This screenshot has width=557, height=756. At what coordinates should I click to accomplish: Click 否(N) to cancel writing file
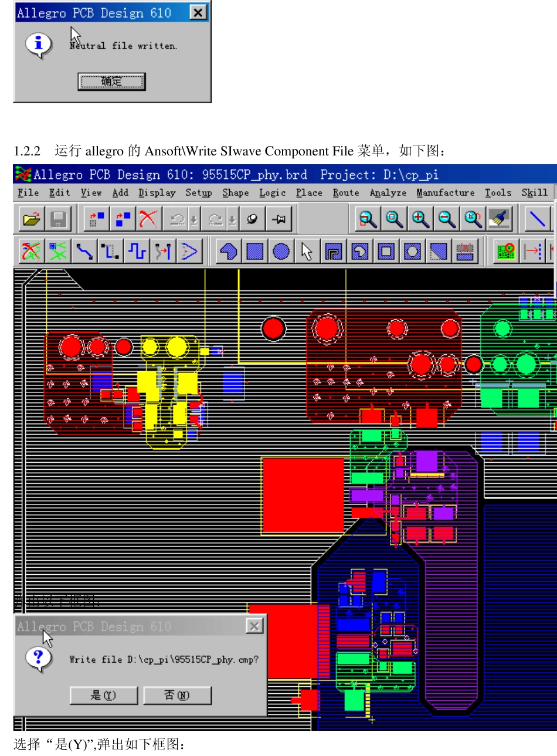pos(177,695)
